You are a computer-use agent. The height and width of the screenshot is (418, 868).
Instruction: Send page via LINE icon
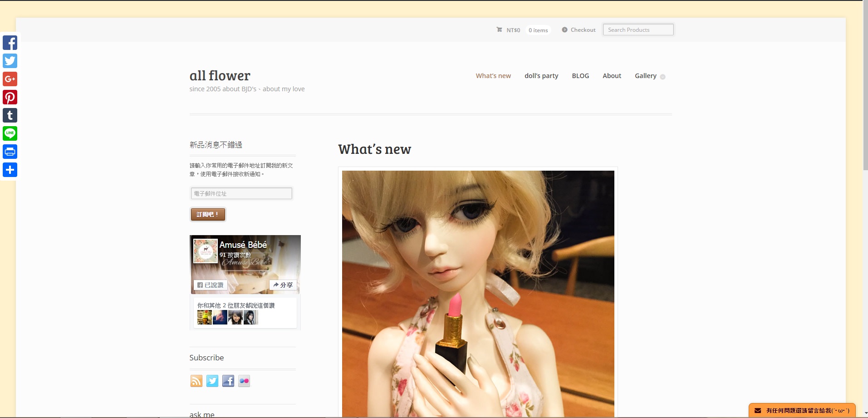[x=10, y=133]
